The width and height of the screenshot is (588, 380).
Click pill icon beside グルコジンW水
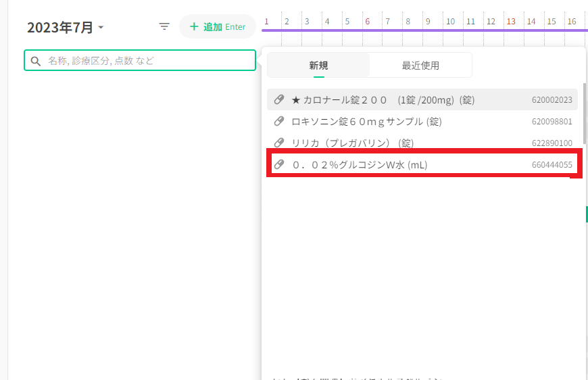(x=278, y=164)
